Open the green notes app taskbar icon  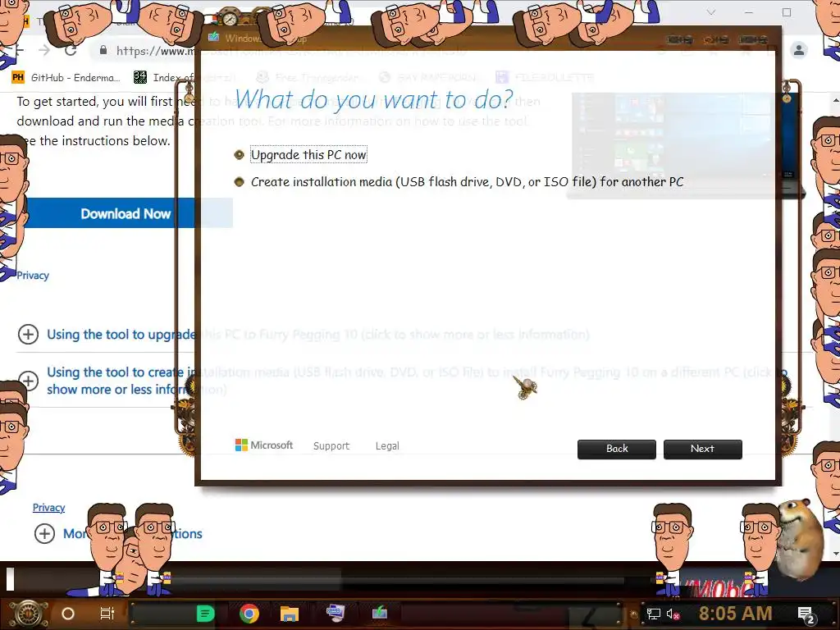(x=206, y=614)
